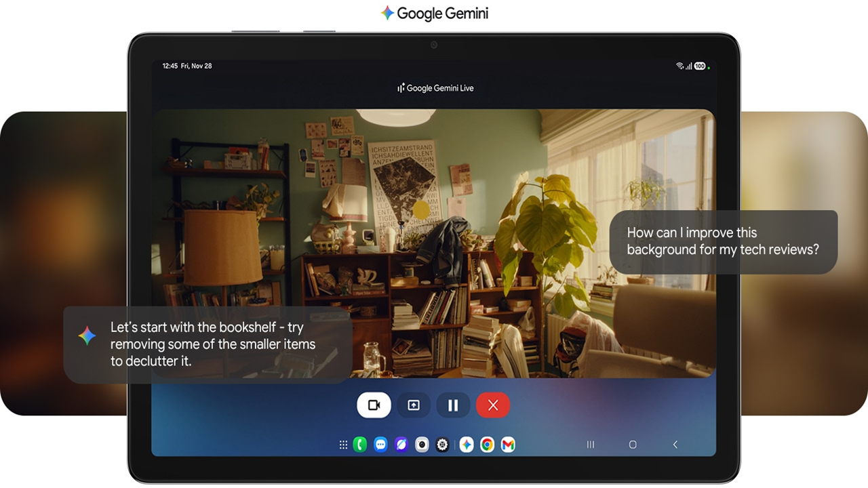The image size is (868, 488).
Task: Tap the back navigation arrow
Action: point(675,445)
